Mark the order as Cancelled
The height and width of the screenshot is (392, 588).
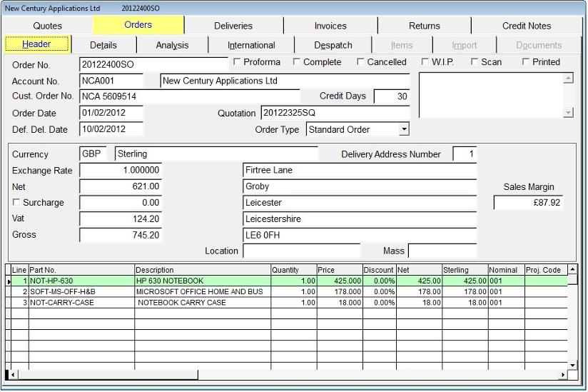(361, 62)
